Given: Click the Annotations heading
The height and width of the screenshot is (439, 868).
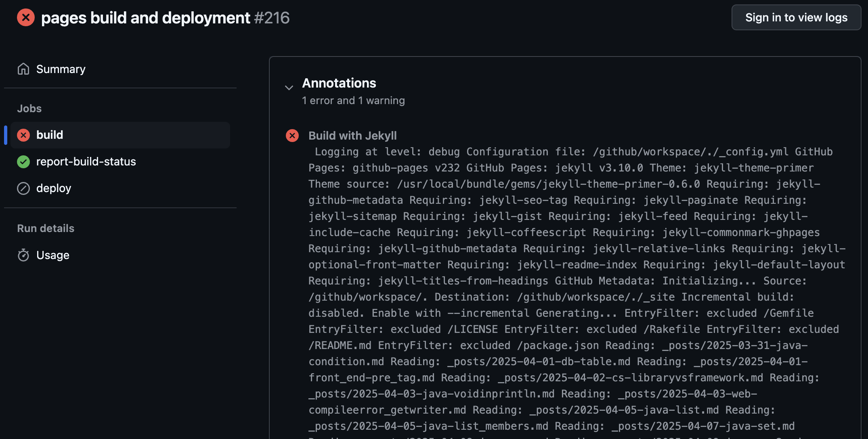Looking at the screenshot, I should [x=339, y=83].
